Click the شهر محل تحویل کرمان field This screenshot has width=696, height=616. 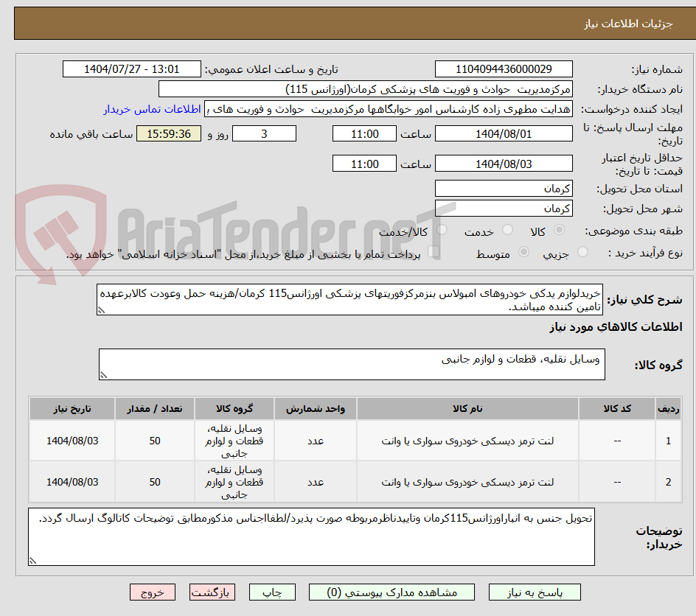[504, 209]
